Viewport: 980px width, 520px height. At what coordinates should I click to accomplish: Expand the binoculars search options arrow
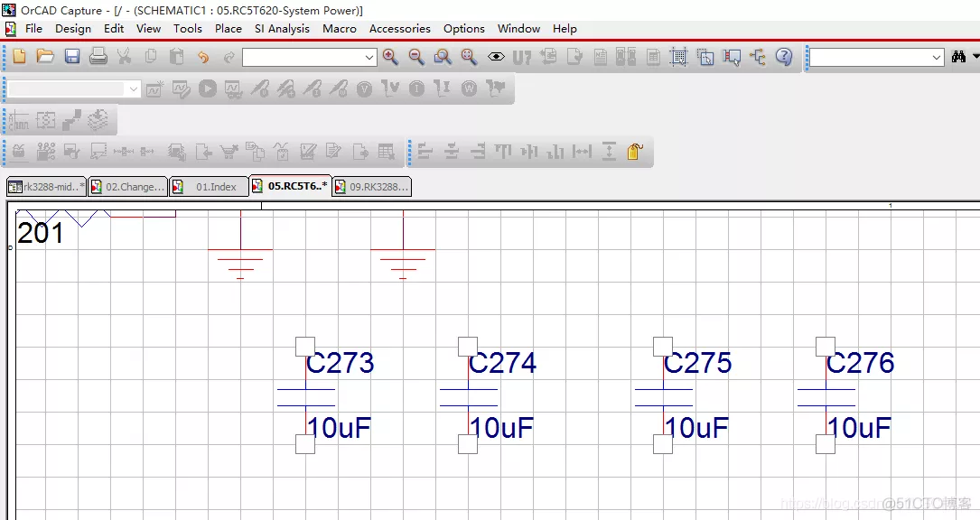tap(975, 57)
